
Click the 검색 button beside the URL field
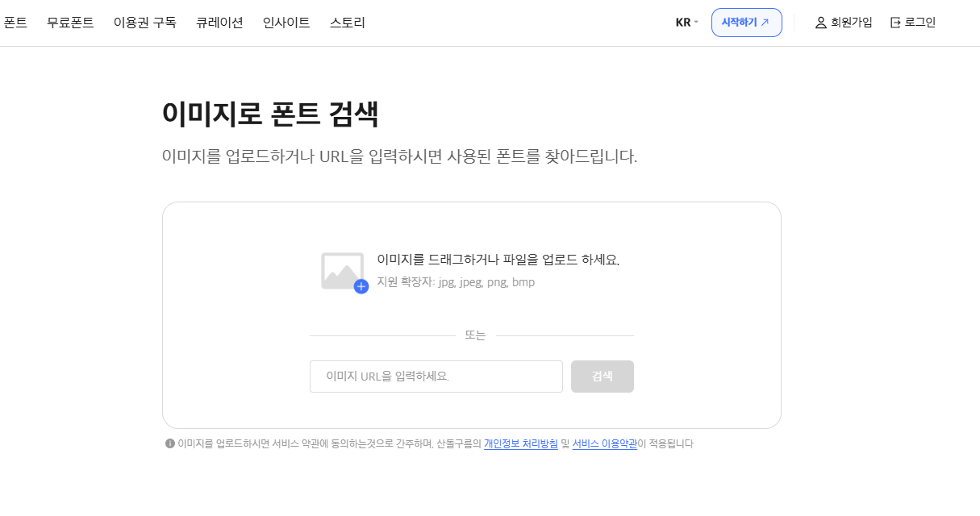pos(603,377)
